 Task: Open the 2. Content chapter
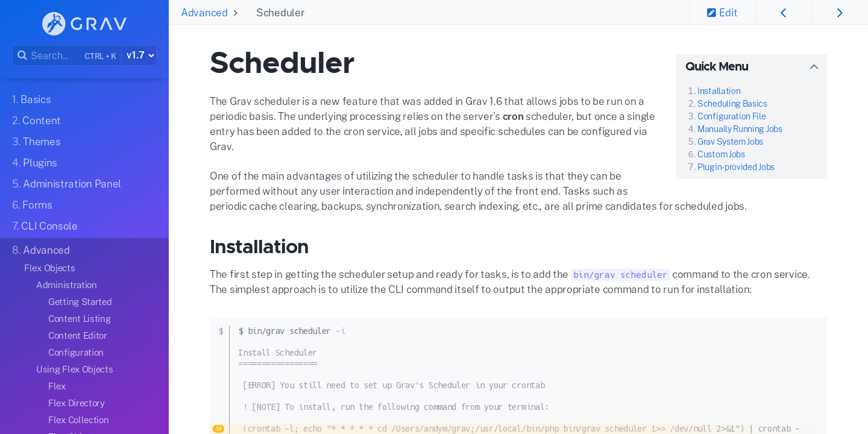[36, 121]
